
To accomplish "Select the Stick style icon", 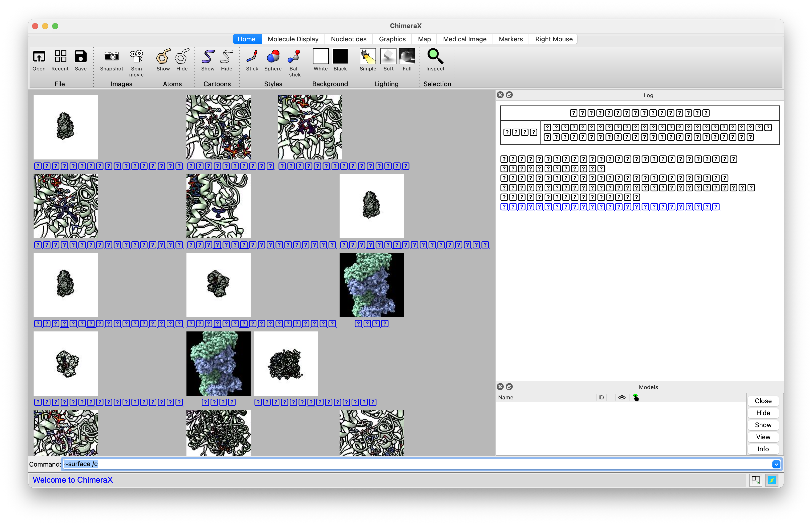I will [x=252, y=57].
